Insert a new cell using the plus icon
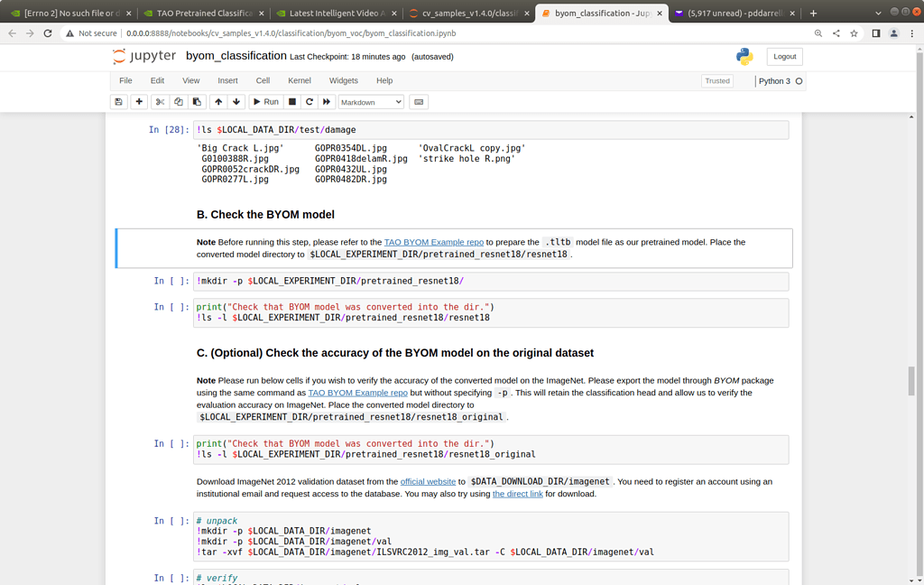924x585 pixels. point(138,102)
